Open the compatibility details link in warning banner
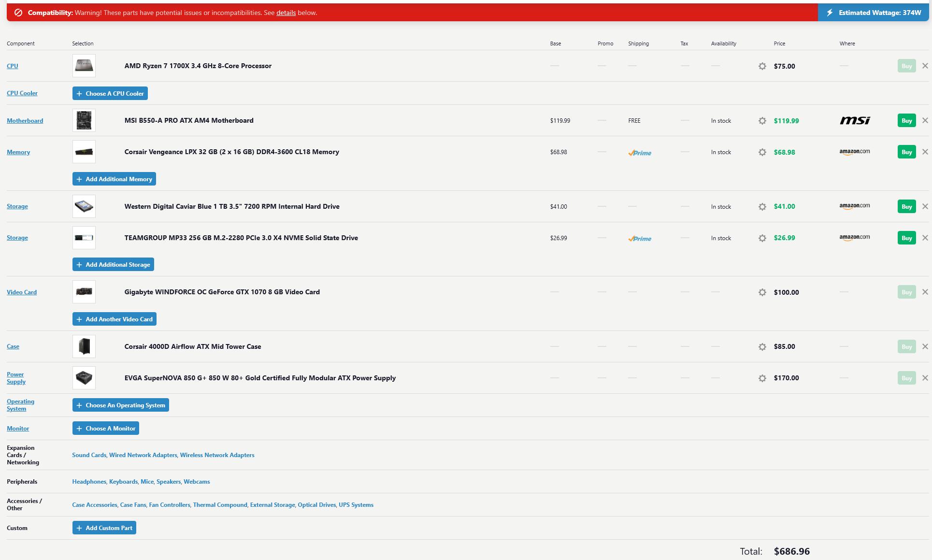The image size is (932, 560). tap(286, 13)
